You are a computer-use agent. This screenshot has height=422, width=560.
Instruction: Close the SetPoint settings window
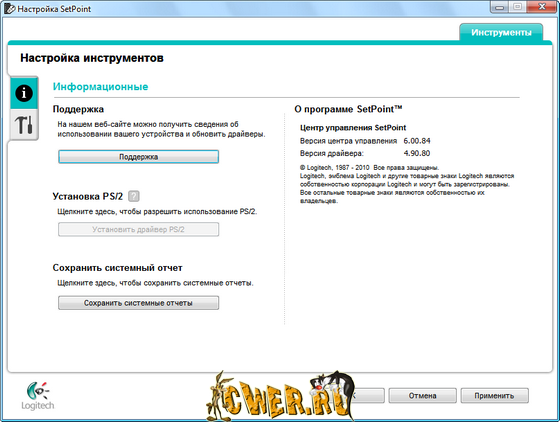542,7
